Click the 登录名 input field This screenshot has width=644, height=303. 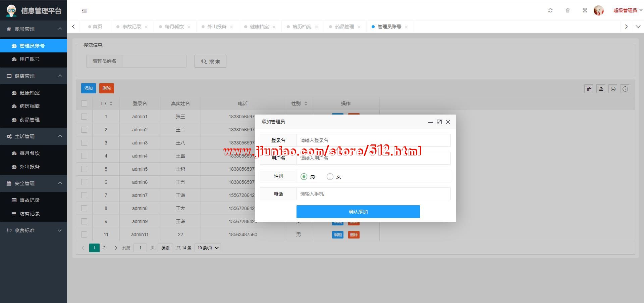point(373,140)
